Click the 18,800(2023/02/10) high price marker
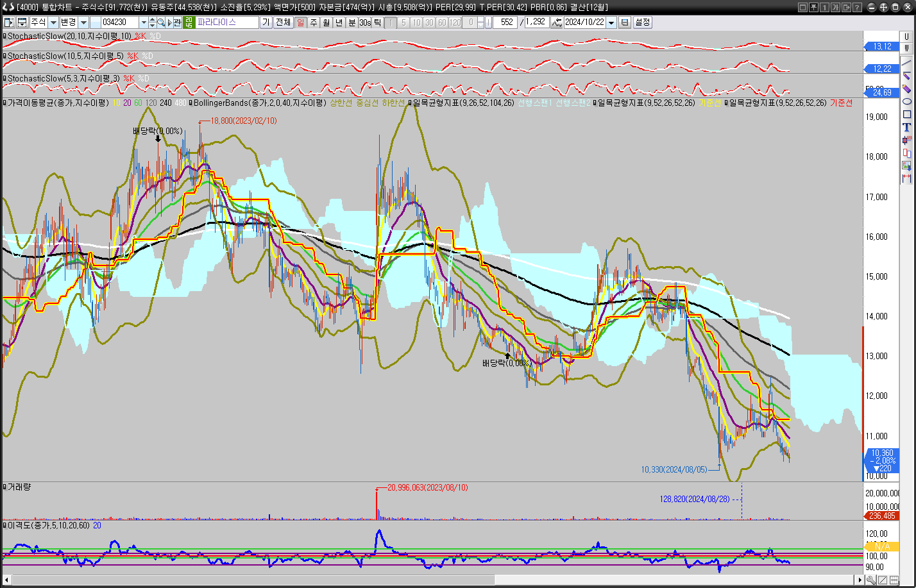 [244, 121]
